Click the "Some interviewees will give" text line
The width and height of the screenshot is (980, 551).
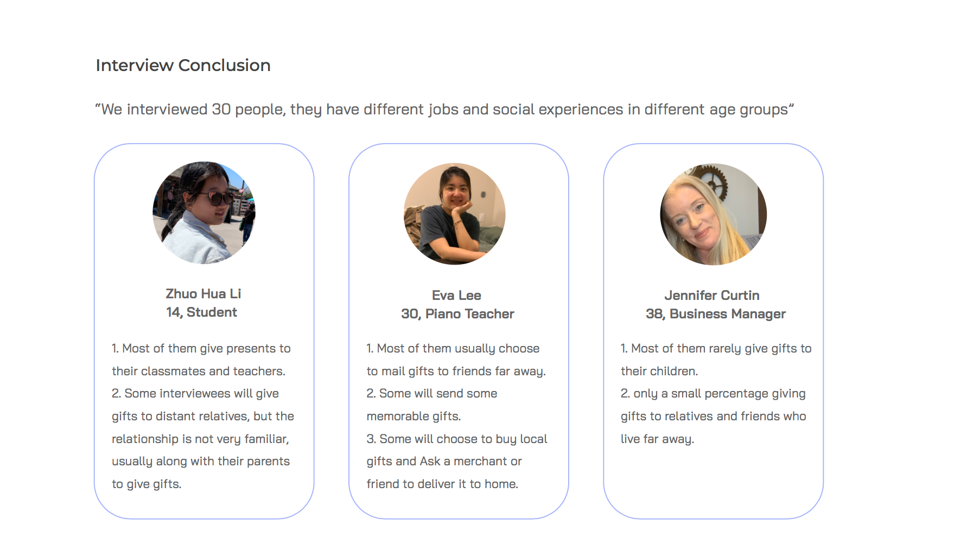[x=195, y=394]
